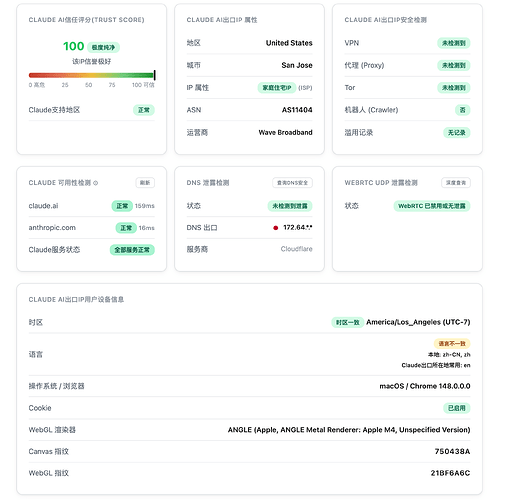This screenshot has height=500, width=519.
Task: Click the CLAUDE AI出口IP用户设备信息 card title
Action: click(x=76, y=300)
